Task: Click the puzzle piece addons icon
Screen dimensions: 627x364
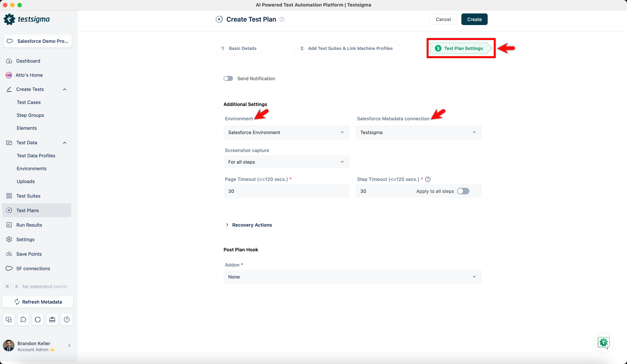Action: (23, 320)
